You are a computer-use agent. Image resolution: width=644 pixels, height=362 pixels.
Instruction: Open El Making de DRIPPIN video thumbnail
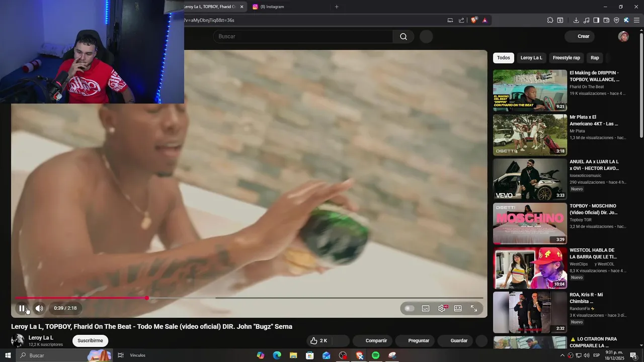click(x=530, y=90)
